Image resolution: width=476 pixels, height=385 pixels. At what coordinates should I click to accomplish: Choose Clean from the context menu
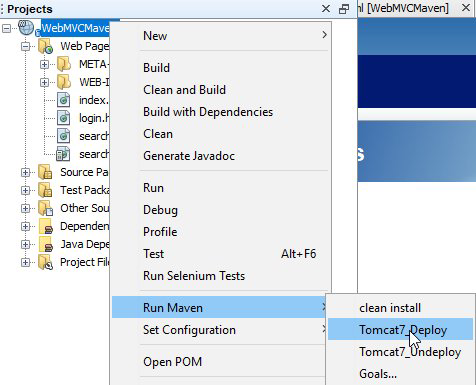pos(221,134)
